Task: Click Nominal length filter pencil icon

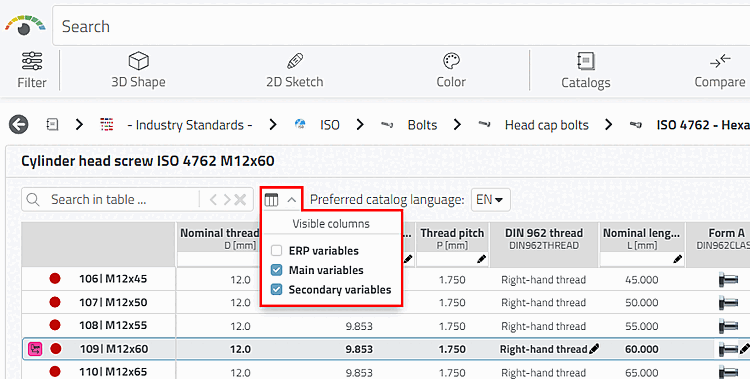Action: 677,259
